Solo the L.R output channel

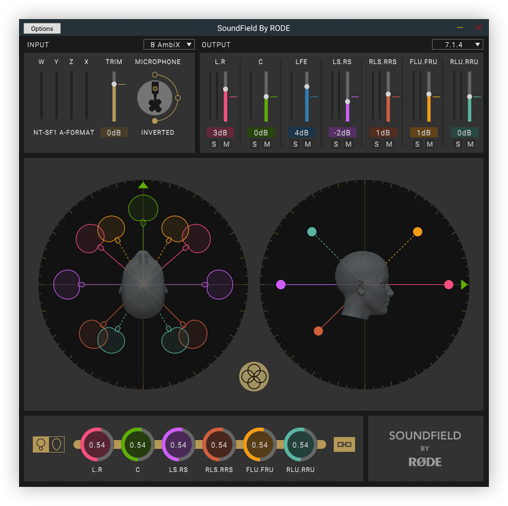(214, 144)
